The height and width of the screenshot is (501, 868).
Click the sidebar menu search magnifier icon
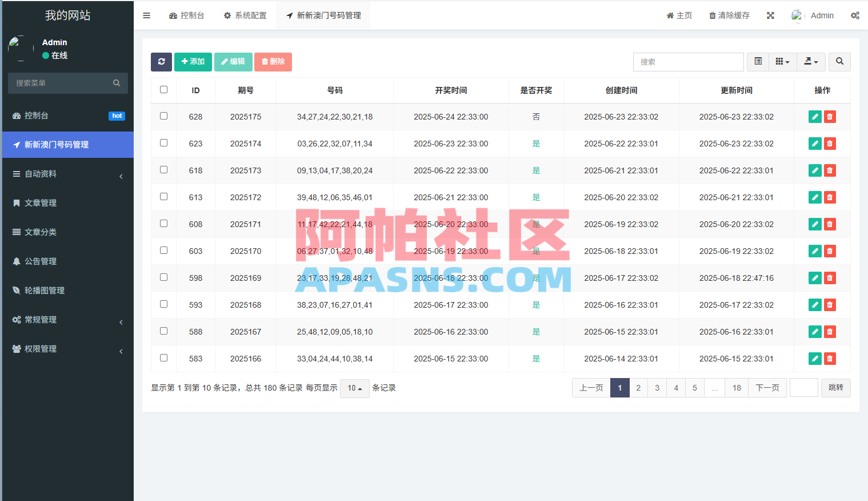tap(117, 83)
